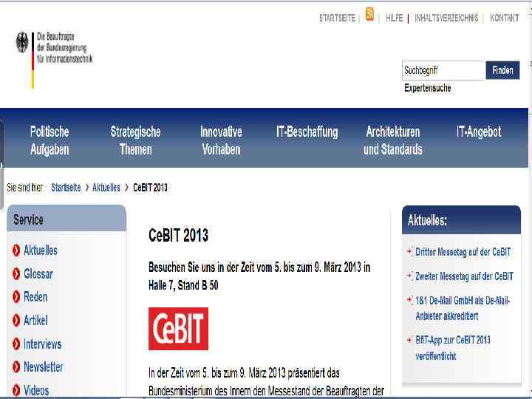Click the red bullet icon beside Glossar
The height and width of the screenshot is (399, 532).
(x=16, y=274)
